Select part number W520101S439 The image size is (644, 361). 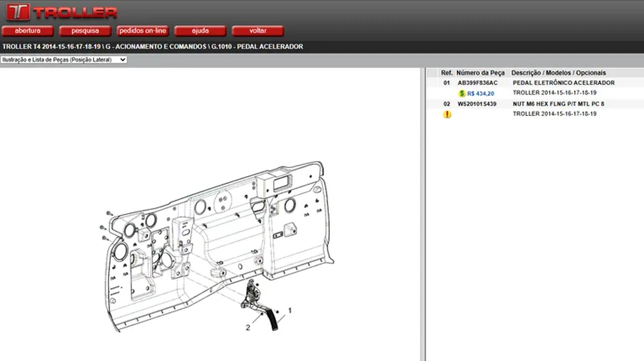[477, 104]
